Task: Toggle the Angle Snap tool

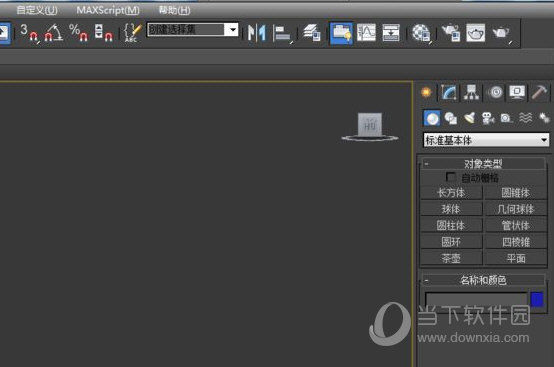Action: point(53,33)
